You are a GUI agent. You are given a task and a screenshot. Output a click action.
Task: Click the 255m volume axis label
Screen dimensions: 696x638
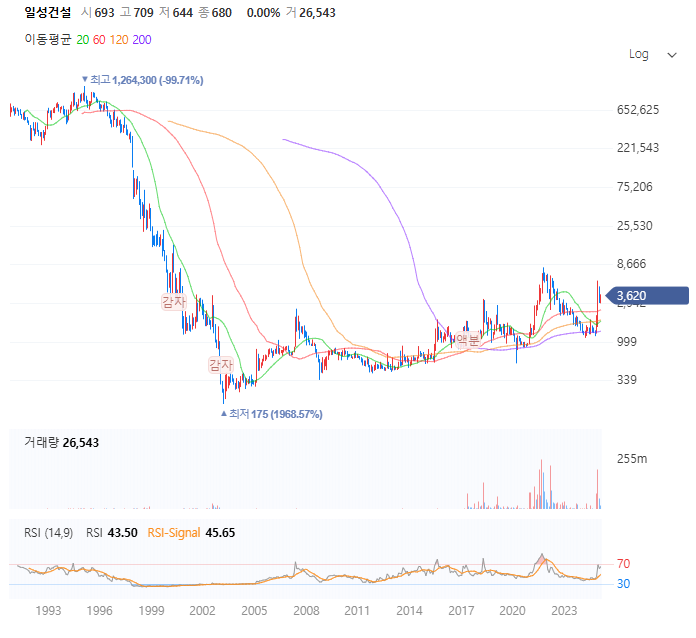(x=632, y=459)
